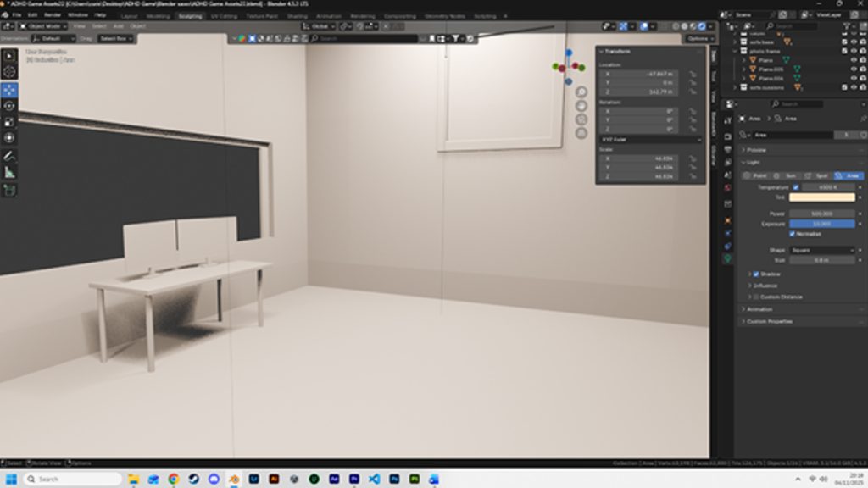Click the Add Cube tool icon
868x488 pixels.
pyautogui.click(x=9, y=190)
